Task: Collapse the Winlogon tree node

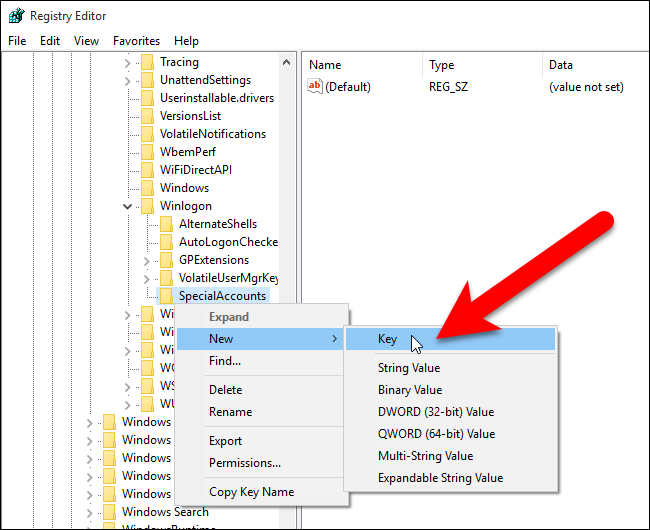Action: point(128,206)
